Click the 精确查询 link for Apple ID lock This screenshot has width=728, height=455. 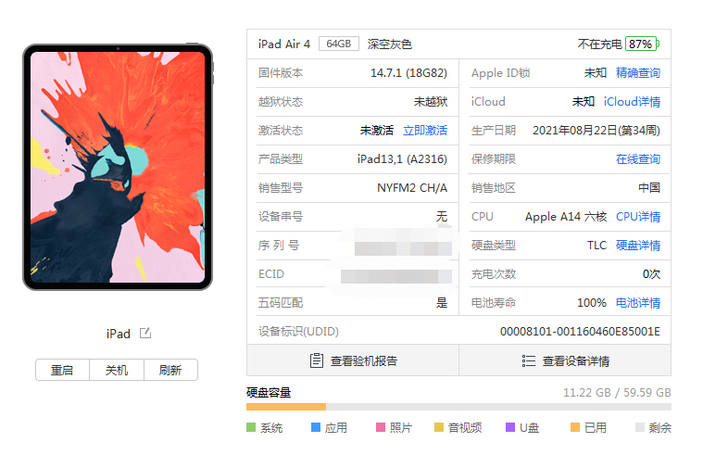point(638,73)
